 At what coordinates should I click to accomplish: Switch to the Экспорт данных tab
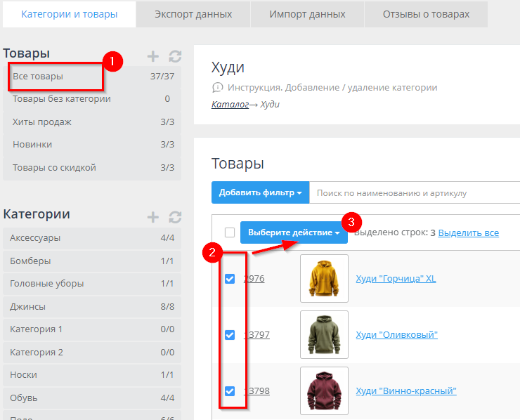[193, 14]
